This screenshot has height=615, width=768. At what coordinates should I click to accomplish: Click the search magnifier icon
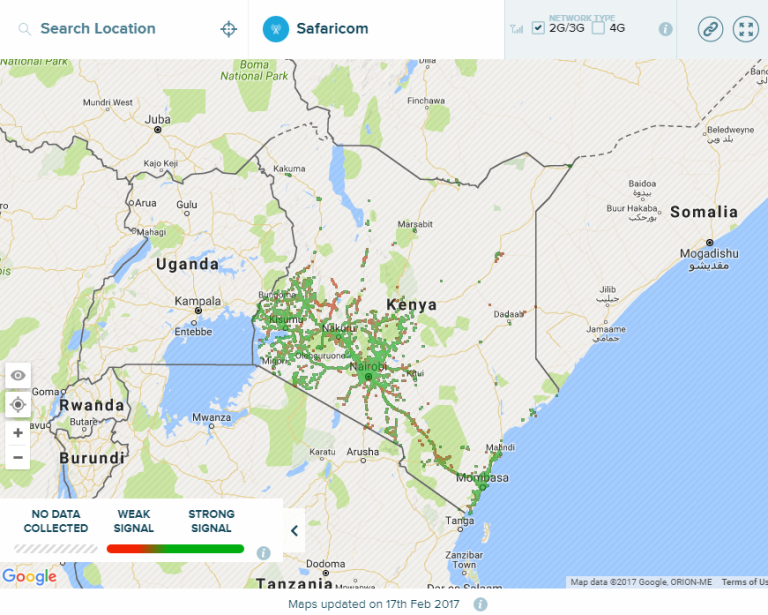coord(24,29)
